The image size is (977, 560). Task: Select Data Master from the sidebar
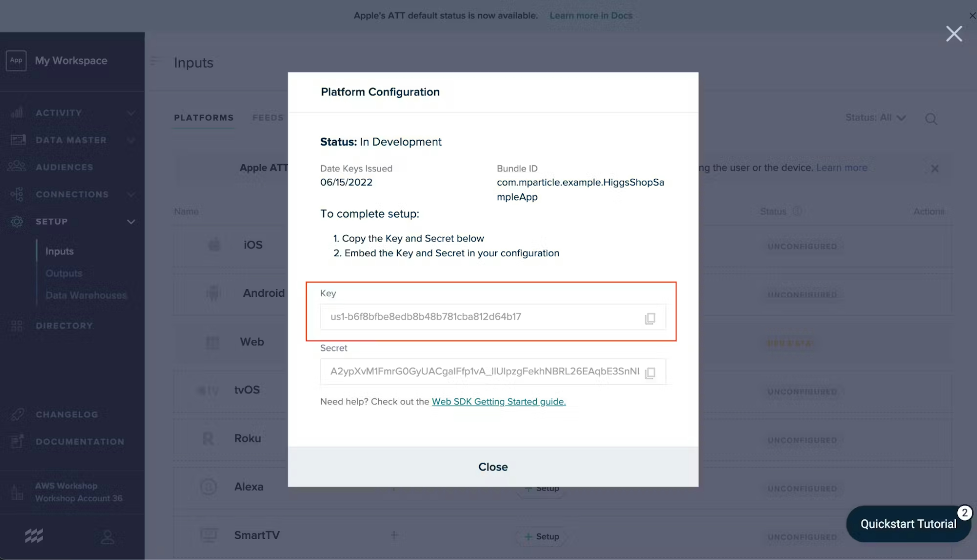point(71,140)
